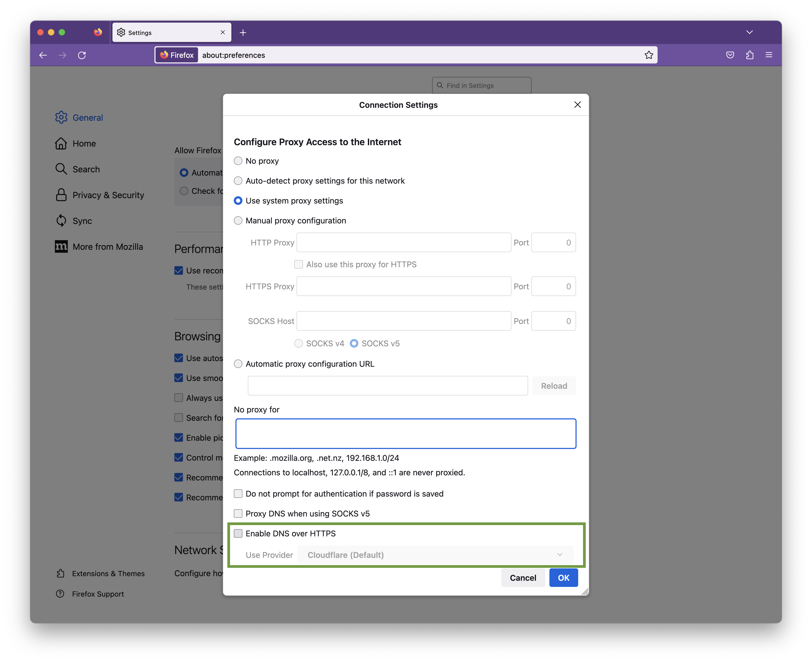The height and width of the screenshot is (663, 812).
Task: Close the Settings tab
Action: point(223,33)
